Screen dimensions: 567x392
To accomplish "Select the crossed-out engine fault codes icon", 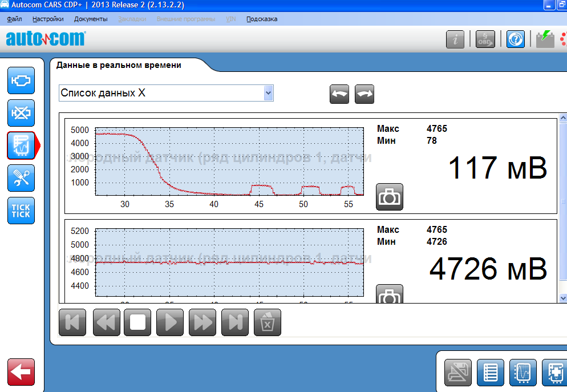I will (x=21, y=113).
